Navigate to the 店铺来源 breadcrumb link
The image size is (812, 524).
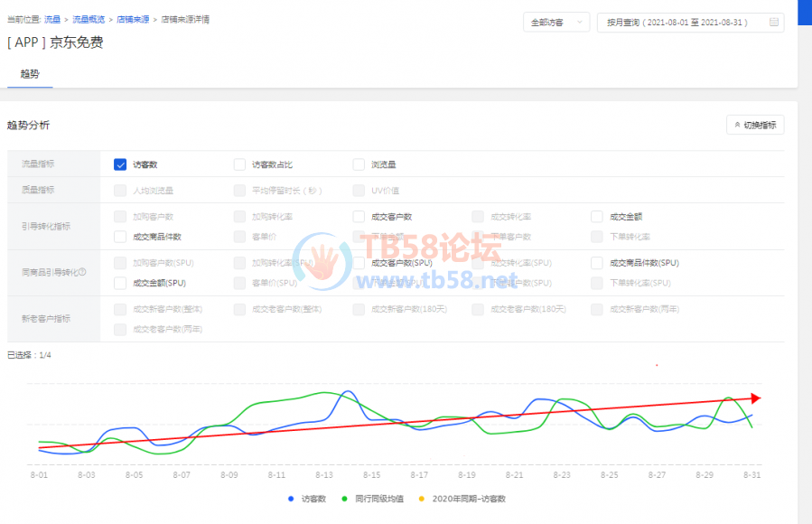pyautogui.click(x=133, y=20)
